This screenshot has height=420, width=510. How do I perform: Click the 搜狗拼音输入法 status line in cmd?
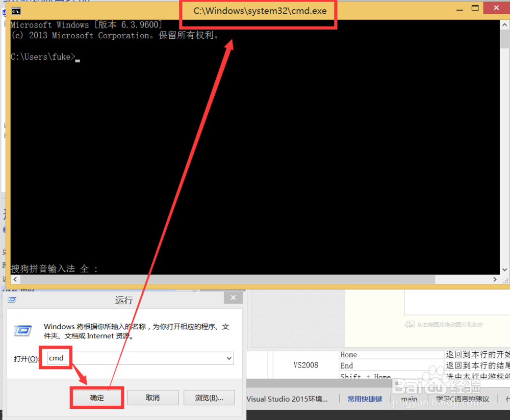[x=55, y=269]
